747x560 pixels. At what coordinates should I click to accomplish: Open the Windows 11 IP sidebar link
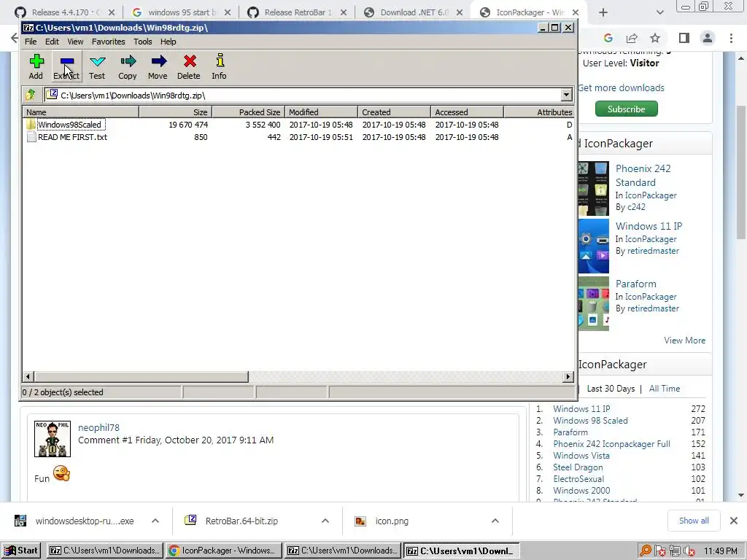coord(649,226)
